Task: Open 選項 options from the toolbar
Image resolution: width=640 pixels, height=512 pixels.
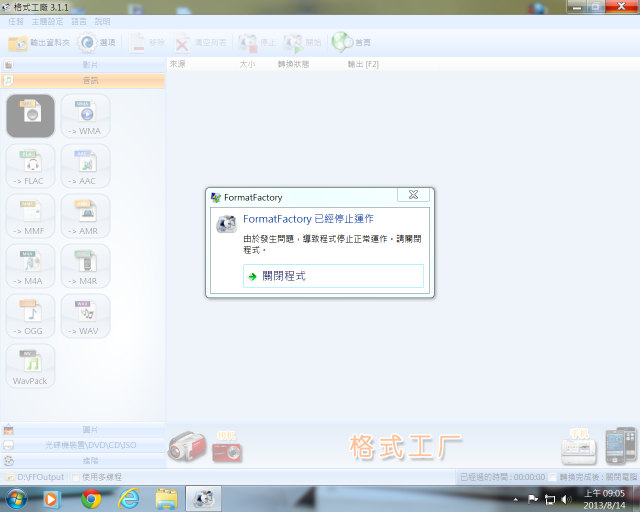Action: pyautogui.click(x=96, y=42)
